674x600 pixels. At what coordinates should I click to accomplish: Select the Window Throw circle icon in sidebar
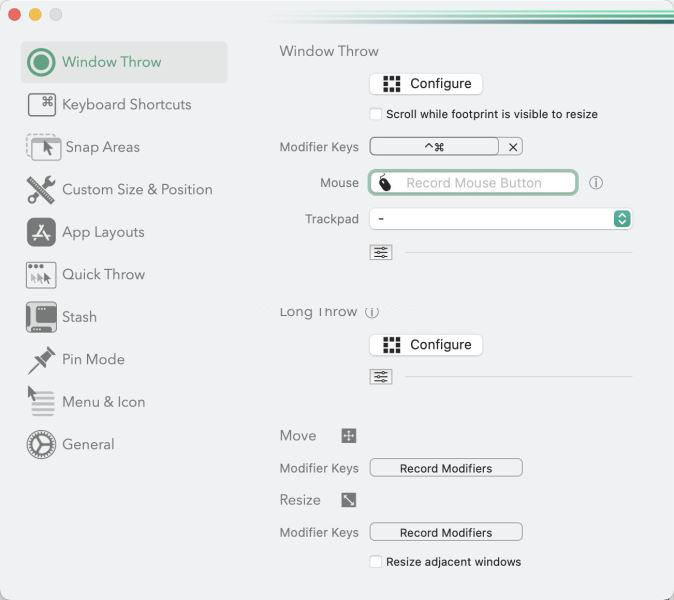click(41, 62)
